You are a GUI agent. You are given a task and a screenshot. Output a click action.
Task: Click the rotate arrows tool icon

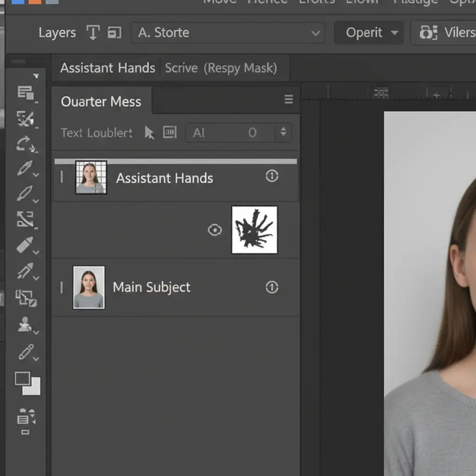(25, 144)
